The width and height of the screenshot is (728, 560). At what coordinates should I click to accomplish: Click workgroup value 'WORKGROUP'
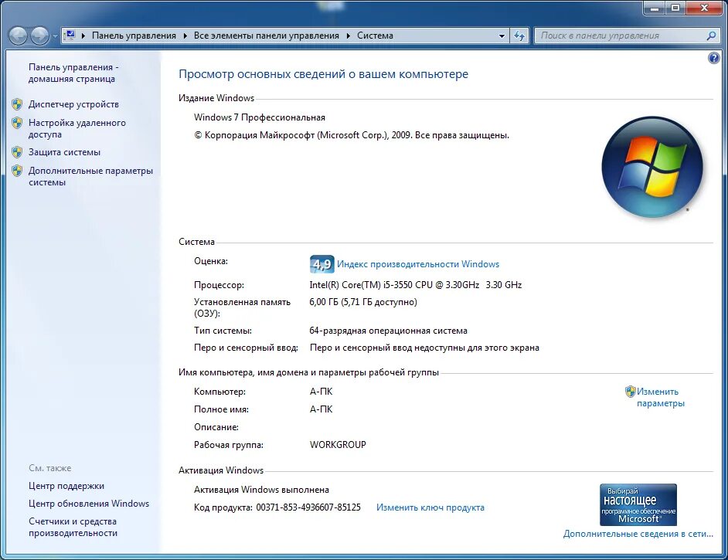[x=338, y=444]
